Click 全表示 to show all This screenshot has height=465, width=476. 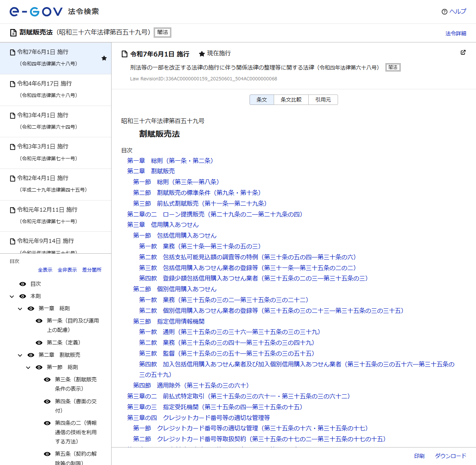pos(45,270)
